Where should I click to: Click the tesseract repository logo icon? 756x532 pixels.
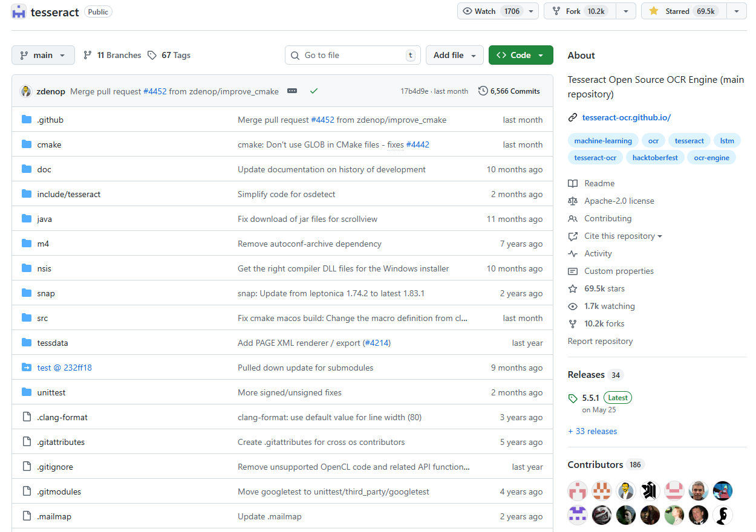pos(19,11)
